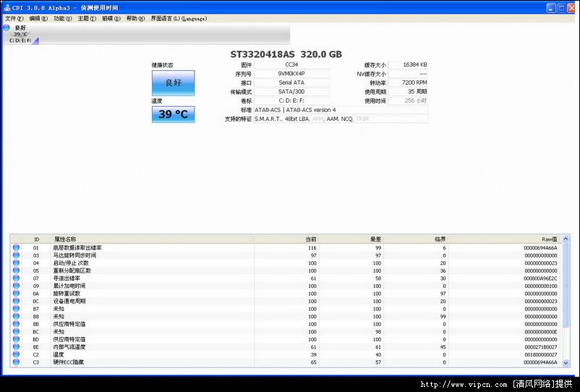Image resolution: width=580 pixels, height=392 pixels.
Task: Click Raw value 00000694A66A in row 01
Action: pyautogui.click(x=540, y=248)
